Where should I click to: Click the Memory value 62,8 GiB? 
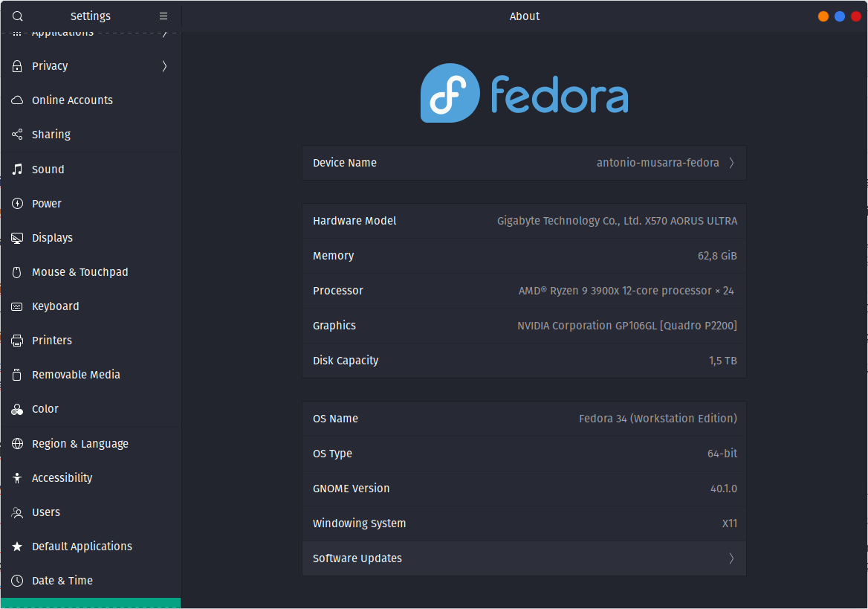click(717, 256)
